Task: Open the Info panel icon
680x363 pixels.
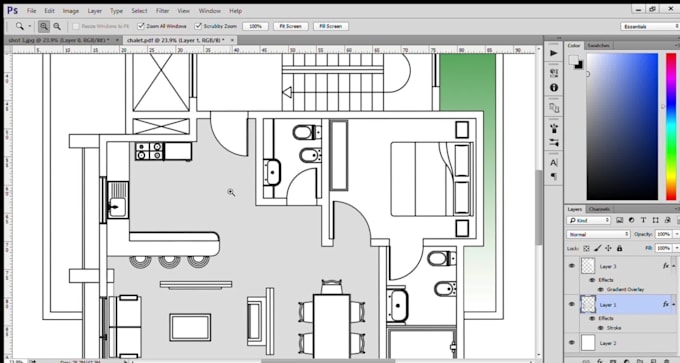Action: [554, 88]
